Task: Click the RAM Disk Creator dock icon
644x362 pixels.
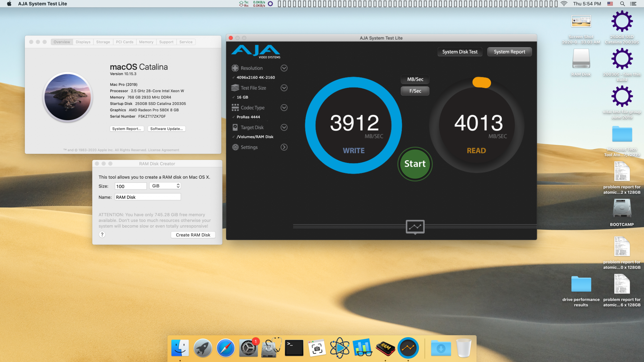Action: coord(385,348)
